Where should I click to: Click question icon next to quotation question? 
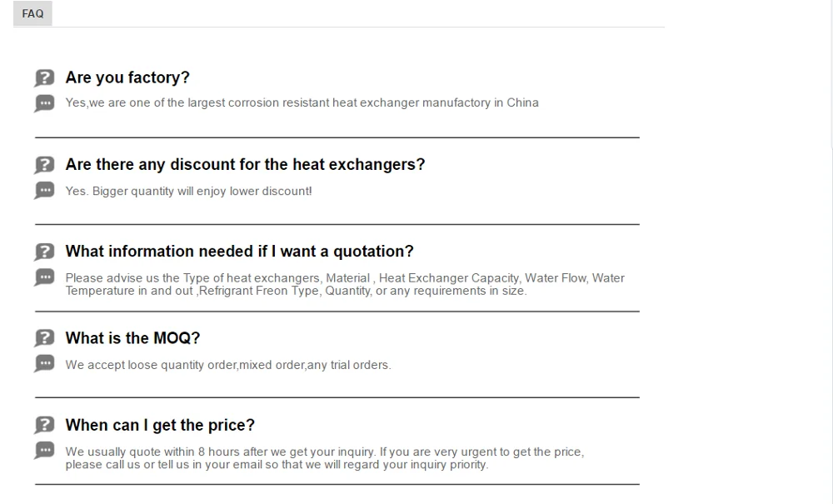point(45,252)
